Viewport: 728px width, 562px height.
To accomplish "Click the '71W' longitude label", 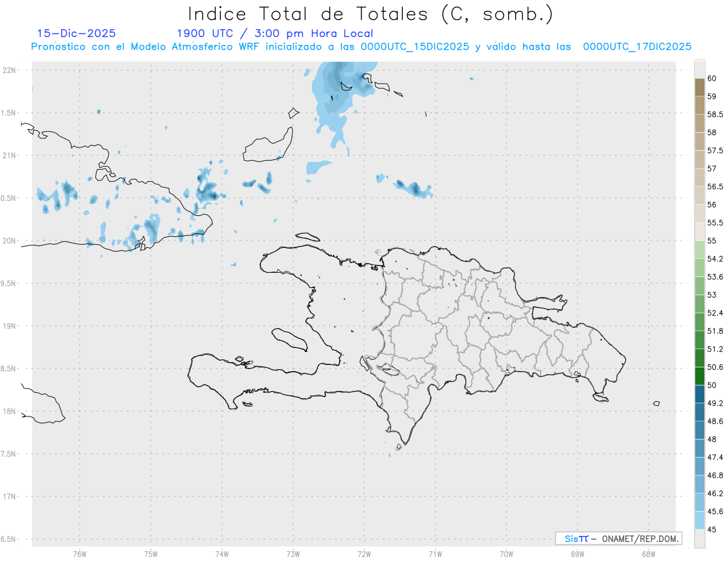I will click(435, 554).
